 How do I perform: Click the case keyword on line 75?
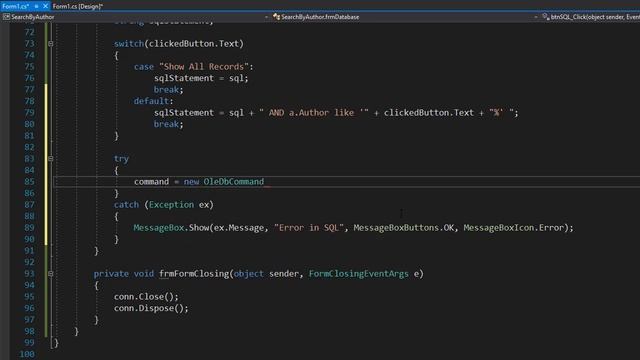144,67
